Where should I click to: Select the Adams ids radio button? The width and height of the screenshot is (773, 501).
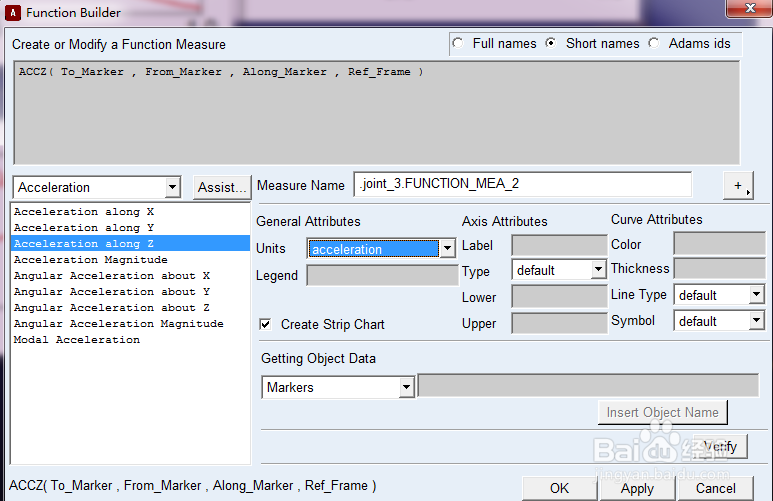point(654,43)
